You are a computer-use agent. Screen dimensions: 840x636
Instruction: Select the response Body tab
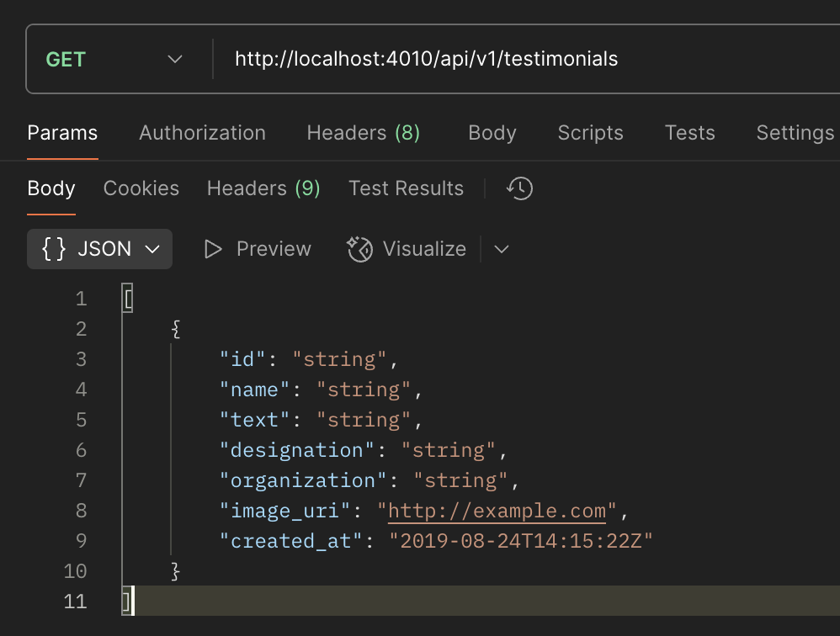(51, 188)
